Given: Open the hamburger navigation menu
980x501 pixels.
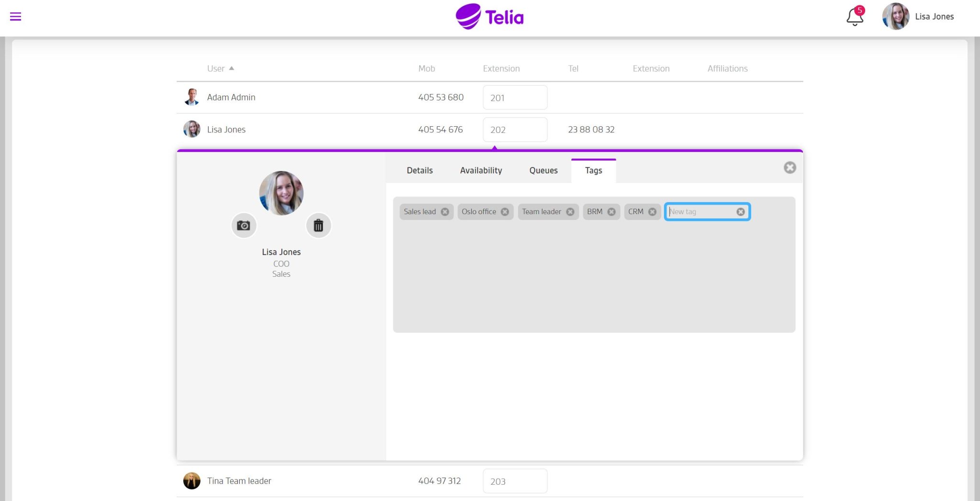Looking at the screenshot, I should 15,16.
